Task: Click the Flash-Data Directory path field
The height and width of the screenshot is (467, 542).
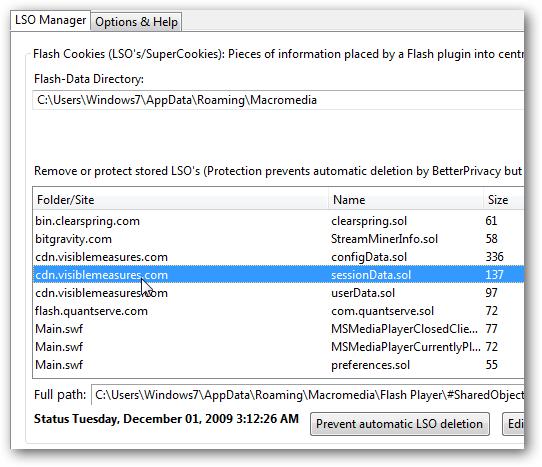Action: 278,100
